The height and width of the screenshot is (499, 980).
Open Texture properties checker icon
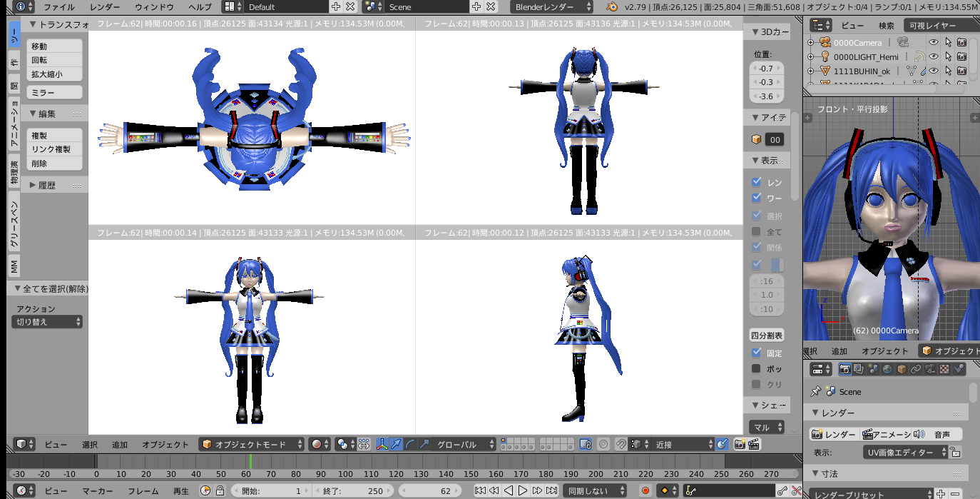(x=944, y=369)
